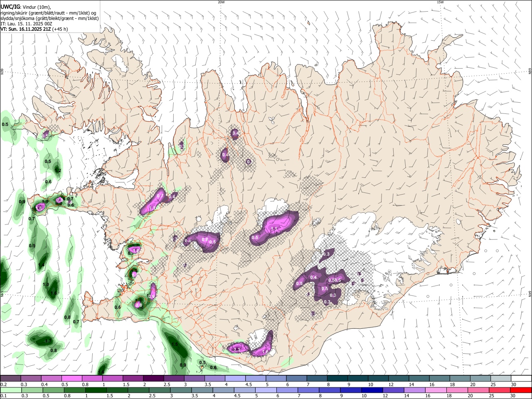Click the pale grey swatch labeled 25 in upper scale
532x399 pixels.
pyautogui.click(x=501, y=378)
